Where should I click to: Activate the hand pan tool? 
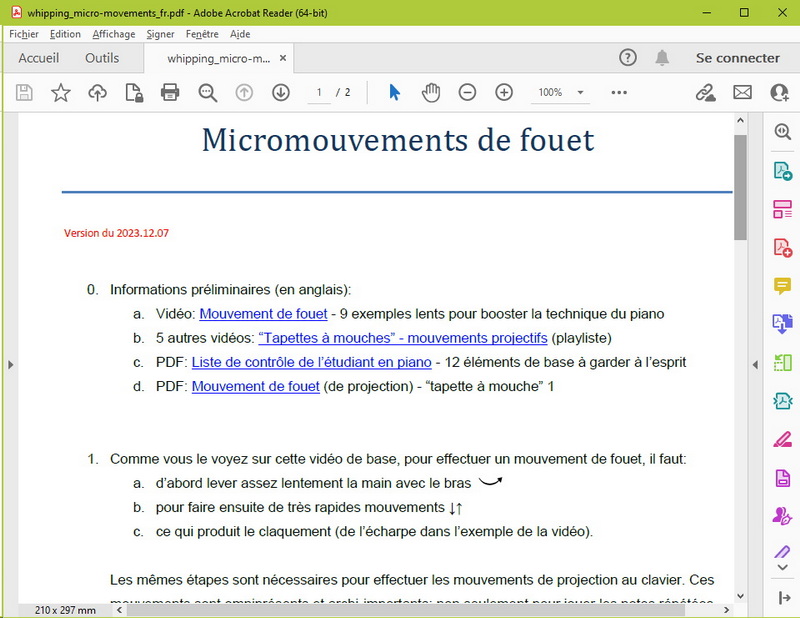coord(431,93)
